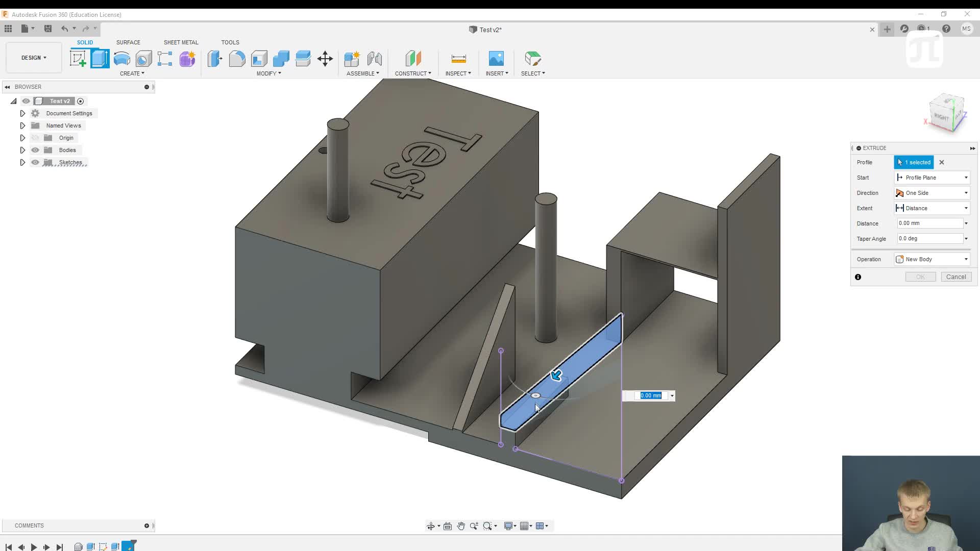Expand the Origin folder
The height and width of the screenshot is (551, 980).
click(x=22, y=138)
